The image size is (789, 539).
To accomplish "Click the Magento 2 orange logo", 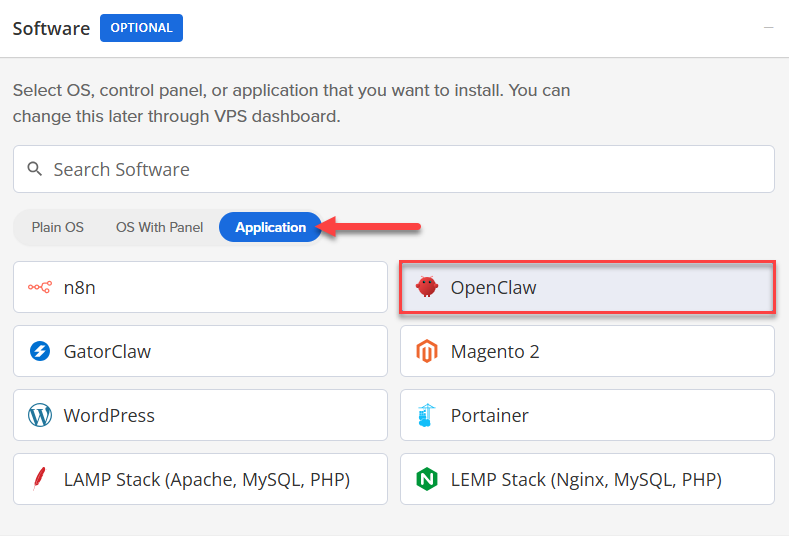I will coord(427,351).
